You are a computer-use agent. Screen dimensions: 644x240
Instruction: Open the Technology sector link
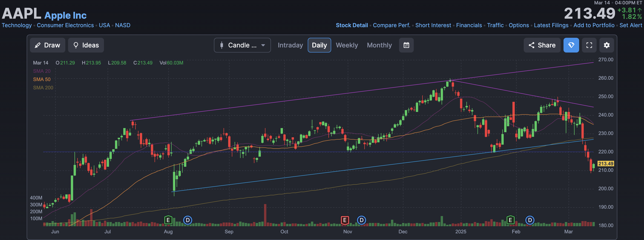[x=17, y=25]
